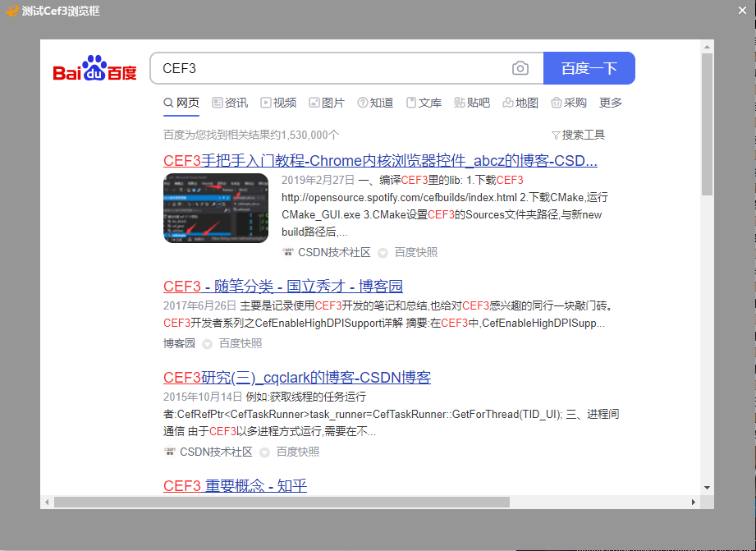Click the horizontal scrollbar thumb
756x551 pixels.
tap(282, 503)
